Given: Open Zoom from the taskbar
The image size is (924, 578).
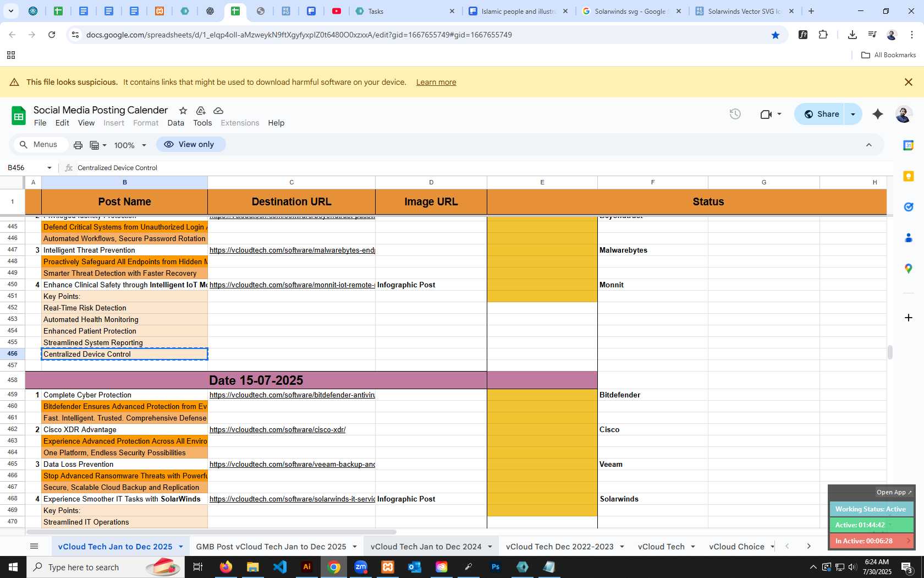Looking at the screenshot, I should 361,567.
